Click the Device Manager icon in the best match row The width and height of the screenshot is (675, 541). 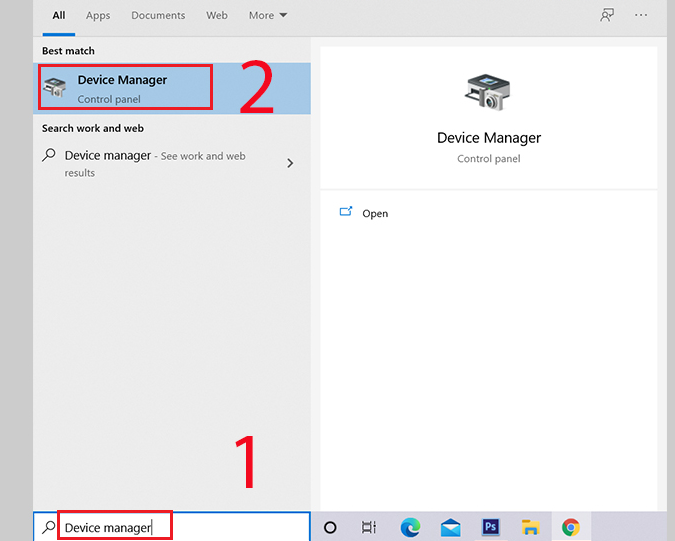[x=55, y=87]
